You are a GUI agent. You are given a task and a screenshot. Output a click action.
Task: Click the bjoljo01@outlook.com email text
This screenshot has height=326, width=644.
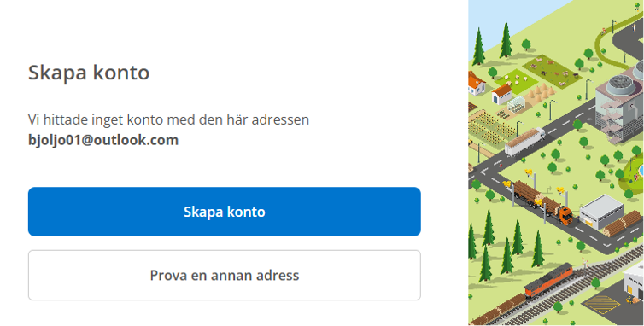click(x=103, y=140)
